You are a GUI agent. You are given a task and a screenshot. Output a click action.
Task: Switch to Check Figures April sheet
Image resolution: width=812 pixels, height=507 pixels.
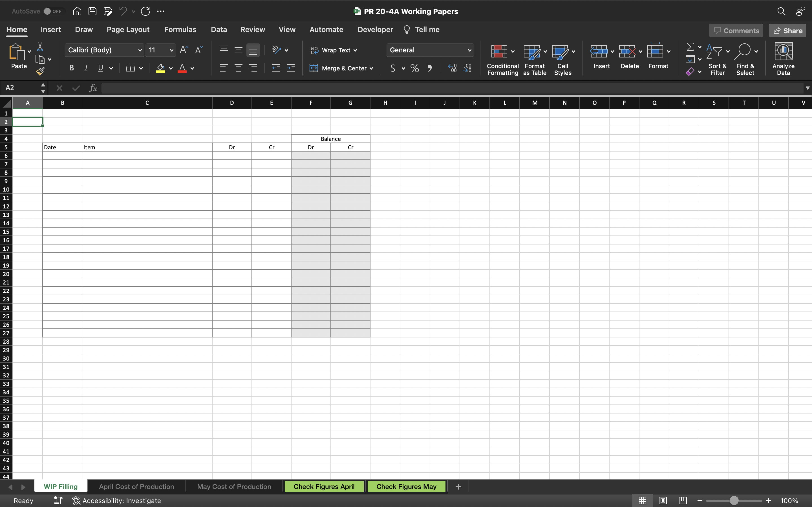pyautogui.click(x=324, y=486)
